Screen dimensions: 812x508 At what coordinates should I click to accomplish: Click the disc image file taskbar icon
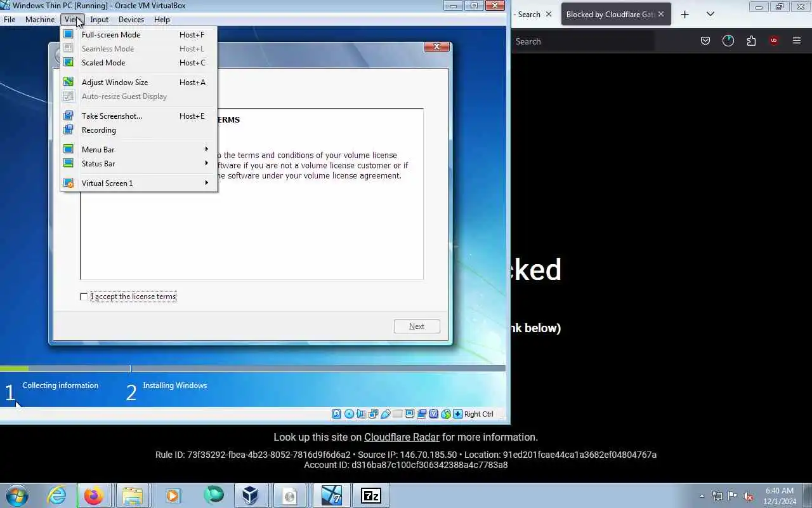click(290, 495)
